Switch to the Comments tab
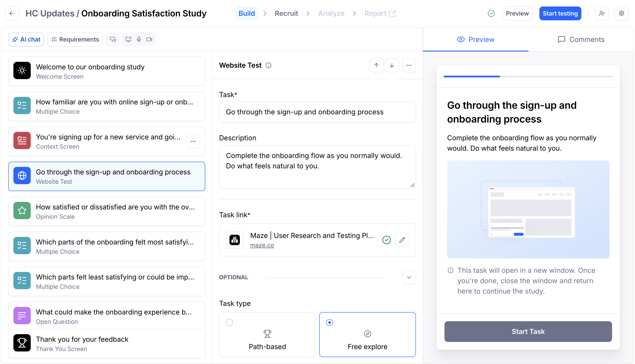 (x=581, y=40)
